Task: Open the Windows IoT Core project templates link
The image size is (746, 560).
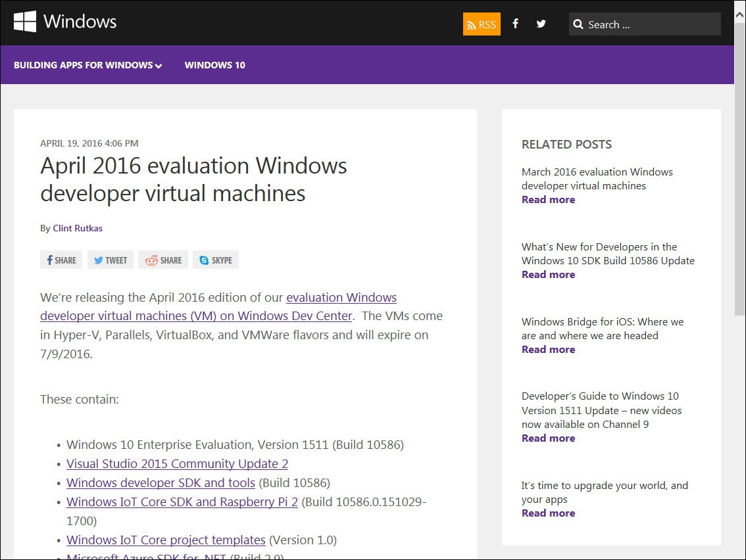Action: click(x=166, y=540)
